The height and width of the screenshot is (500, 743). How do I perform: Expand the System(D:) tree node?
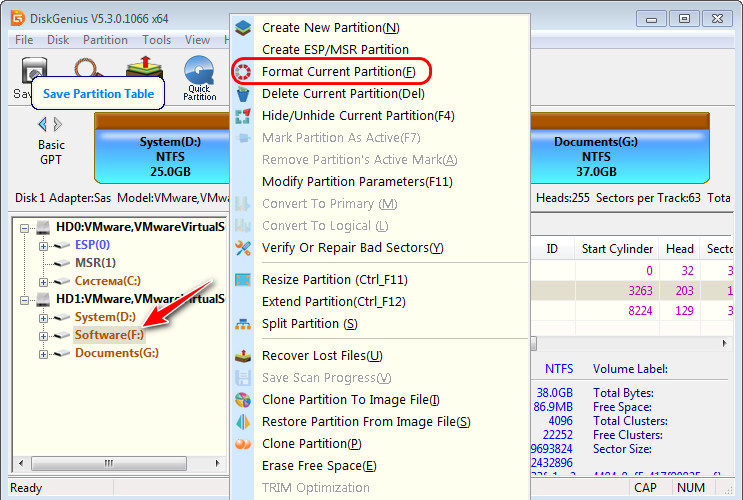coord(43,318)
